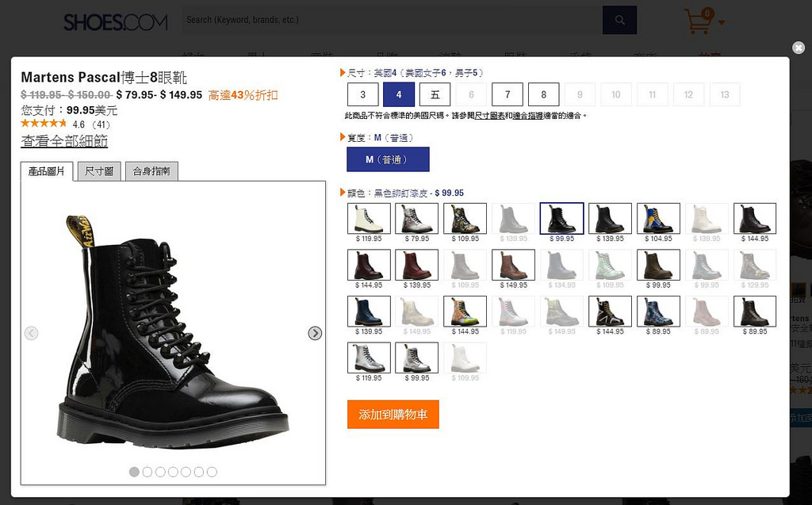Open the 查看全部細節 link
Viewport: 812px width, 505px height.
pos(64,141)
